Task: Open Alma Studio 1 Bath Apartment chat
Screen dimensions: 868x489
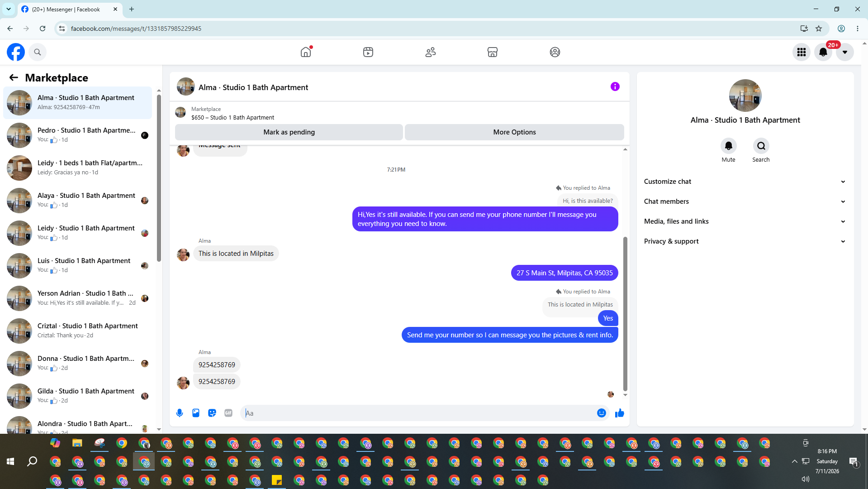Action: (78, 103)
